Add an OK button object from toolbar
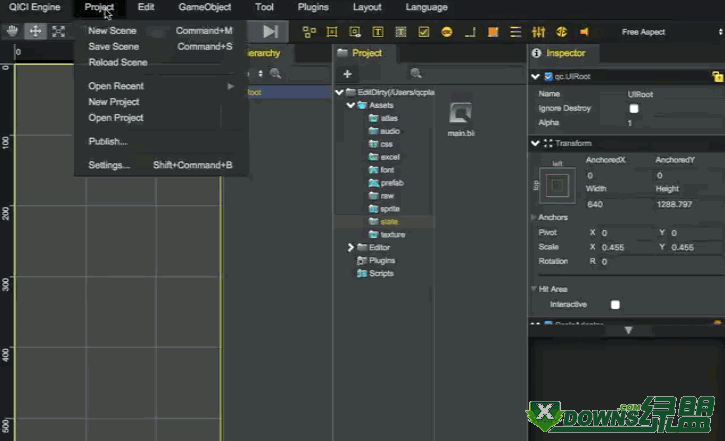 tap(447, 32)
